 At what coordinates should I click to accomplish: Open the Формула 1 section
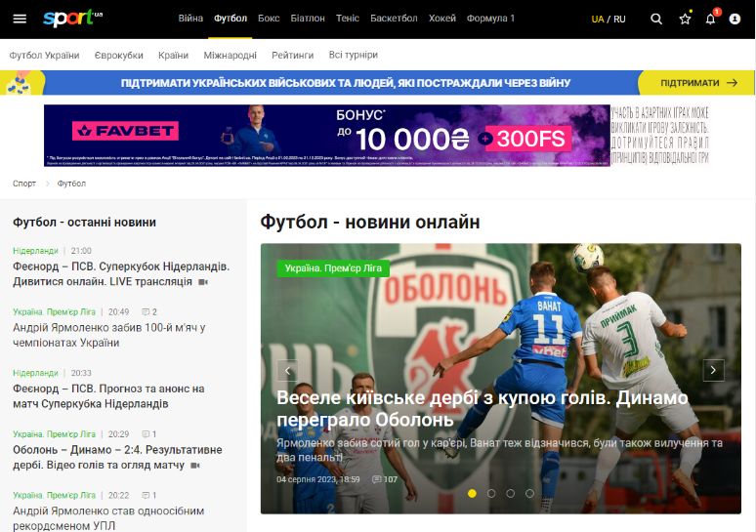(490, 19)
